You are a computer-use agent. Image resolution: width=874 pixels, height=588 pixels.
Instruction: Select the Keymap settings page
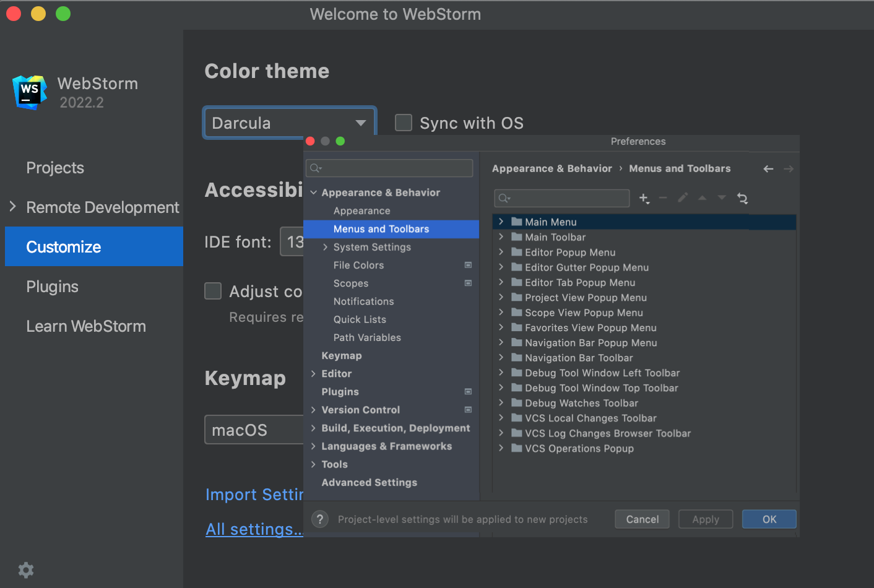pyautogui.click(x=342, y=356)
